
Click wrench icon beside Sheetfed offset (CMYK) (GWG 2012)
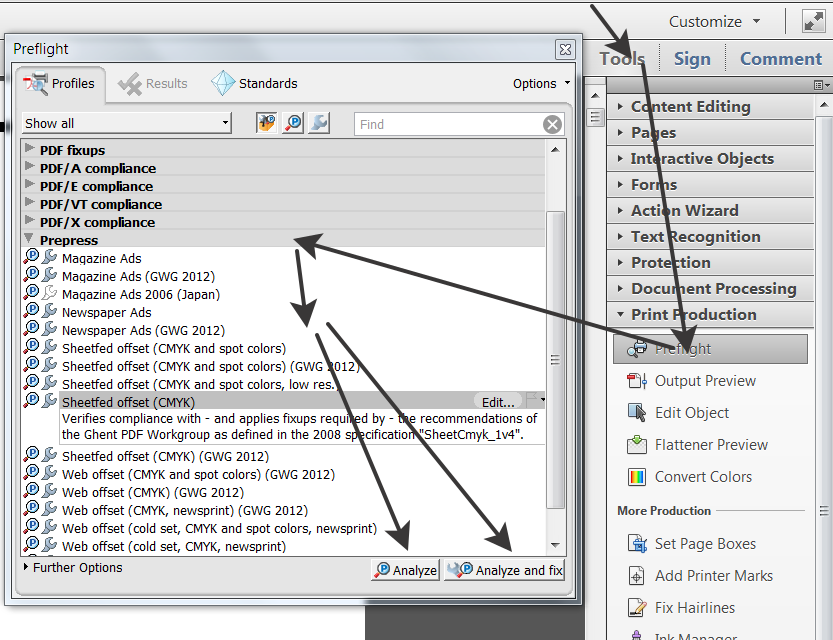click(49, 455)
